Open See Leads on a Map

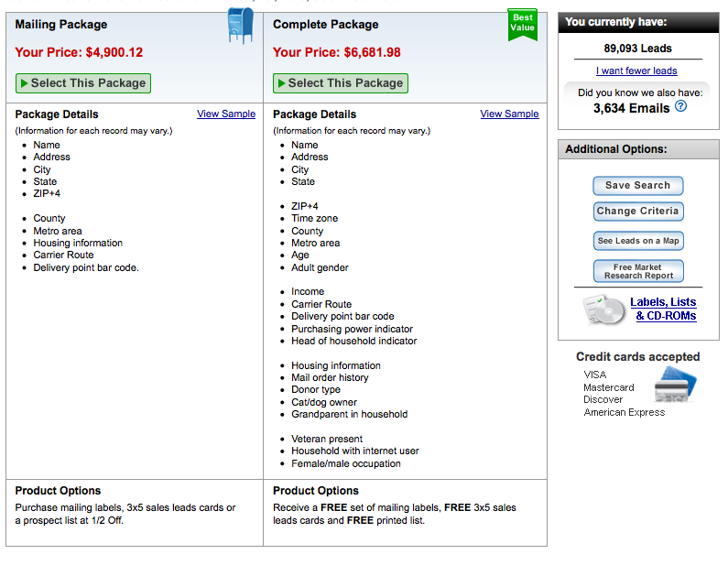pyautogui.click(x=638, y=241)
